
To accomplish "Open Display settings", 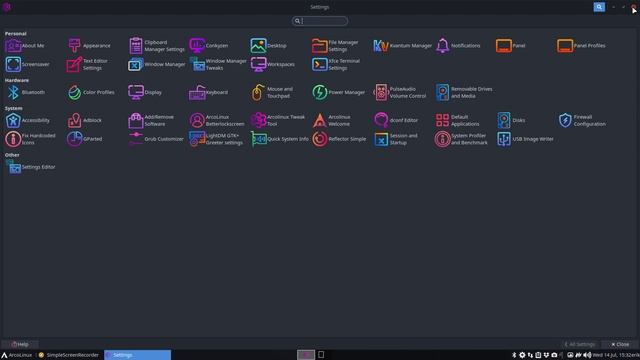I will [145, 93].
